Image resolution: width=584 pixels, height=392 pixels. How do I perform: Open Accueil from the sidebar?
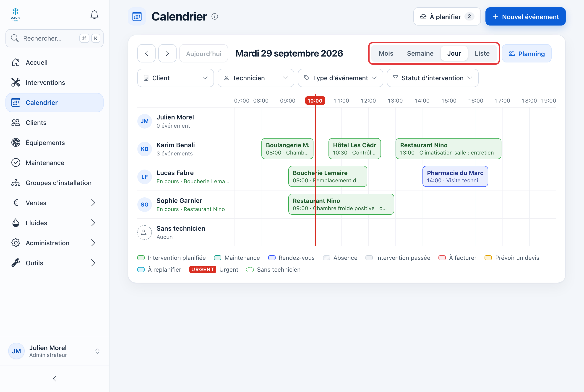[55, 62]
